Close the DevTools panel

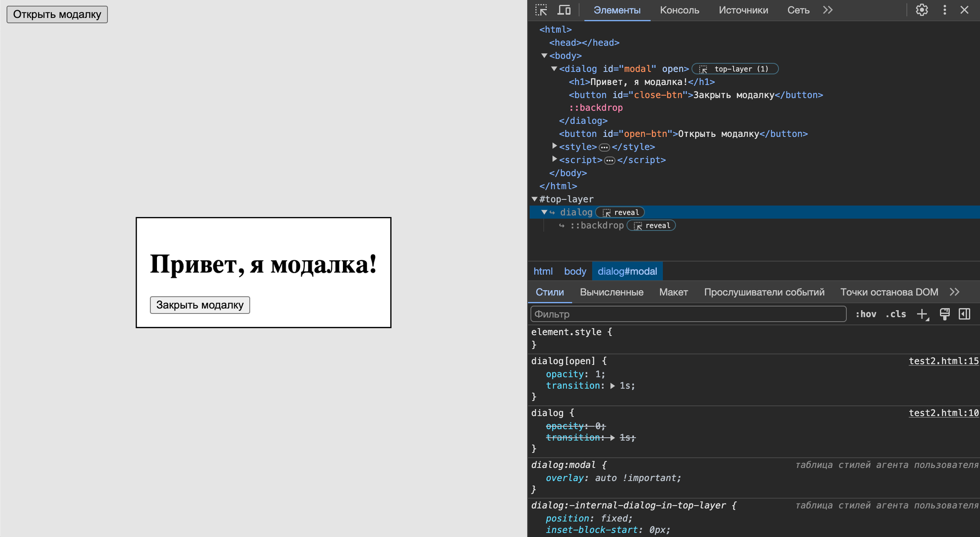click(x=964, y=10)
